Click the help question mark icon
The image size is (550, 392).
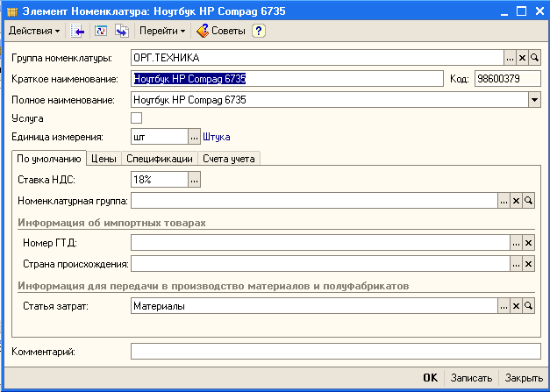(x=259, y=31)
